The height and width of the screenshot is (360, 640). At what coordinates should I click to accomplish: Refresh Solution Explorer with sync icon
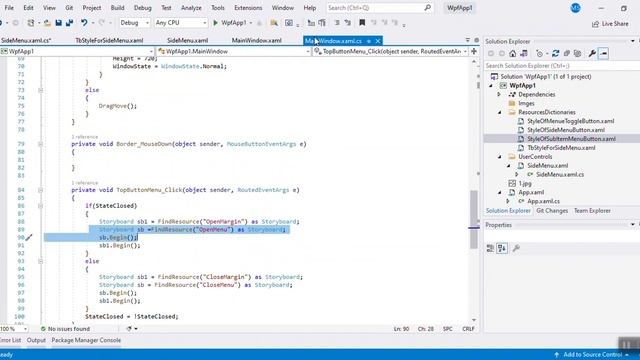(555, 53)
